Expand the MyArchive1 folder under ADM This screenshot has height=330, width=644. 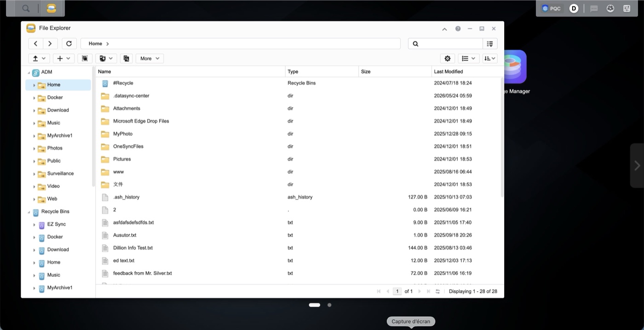pos(34,136)
